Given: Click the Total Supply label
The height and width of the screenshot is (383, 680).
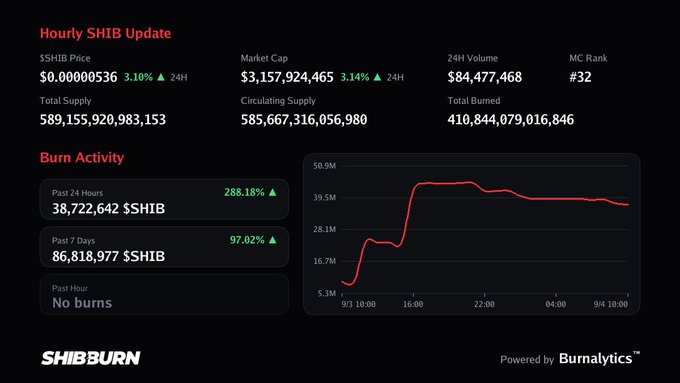Looking at the screenshot, I should (x=65, y=101).
